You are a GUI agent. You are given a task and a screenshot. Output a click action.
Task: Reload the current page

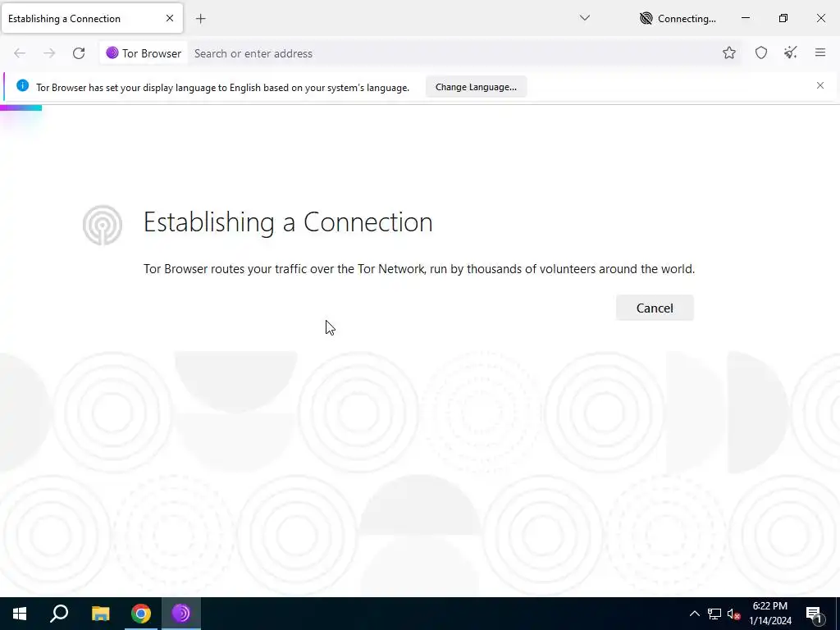(x=79, y=53)
